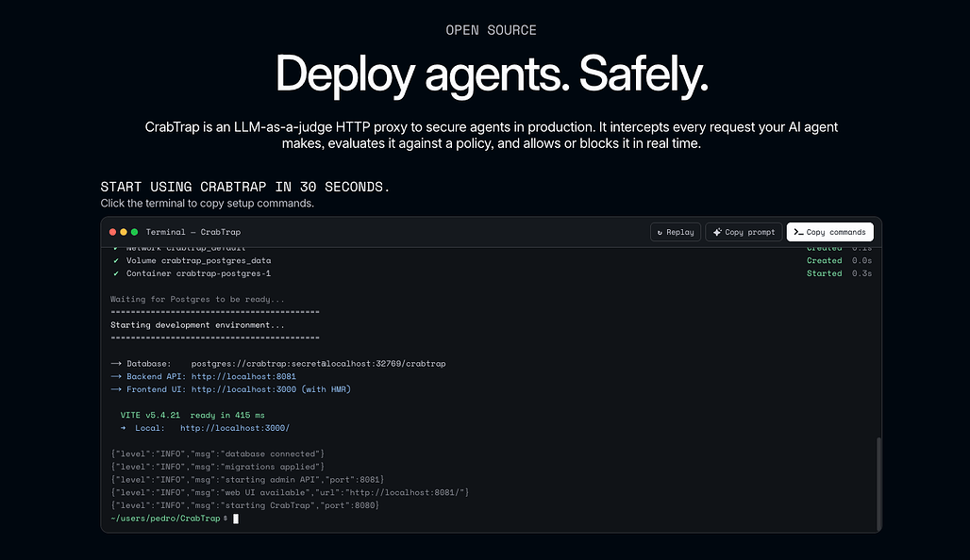Click the sparkle icon in Copy prompt
The height and width of the screenshot is (560, 970).
(717, 232)
